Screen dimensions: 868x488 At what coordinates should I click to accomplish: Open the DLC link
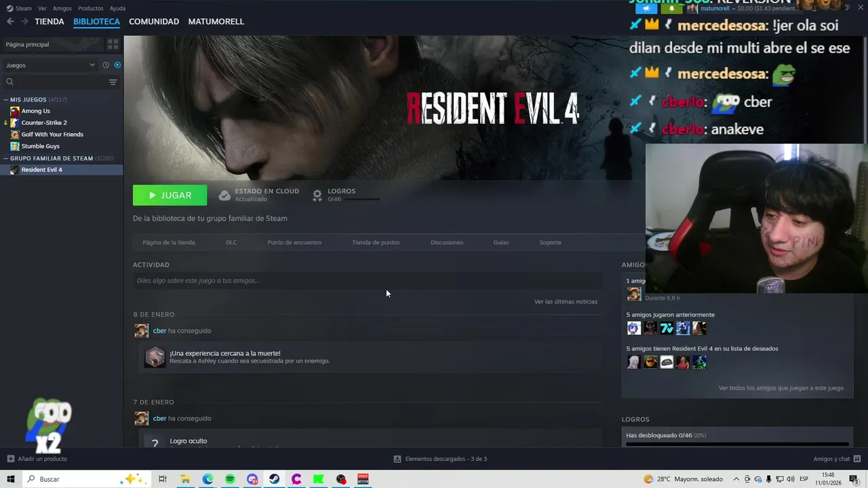pos(231,243)
